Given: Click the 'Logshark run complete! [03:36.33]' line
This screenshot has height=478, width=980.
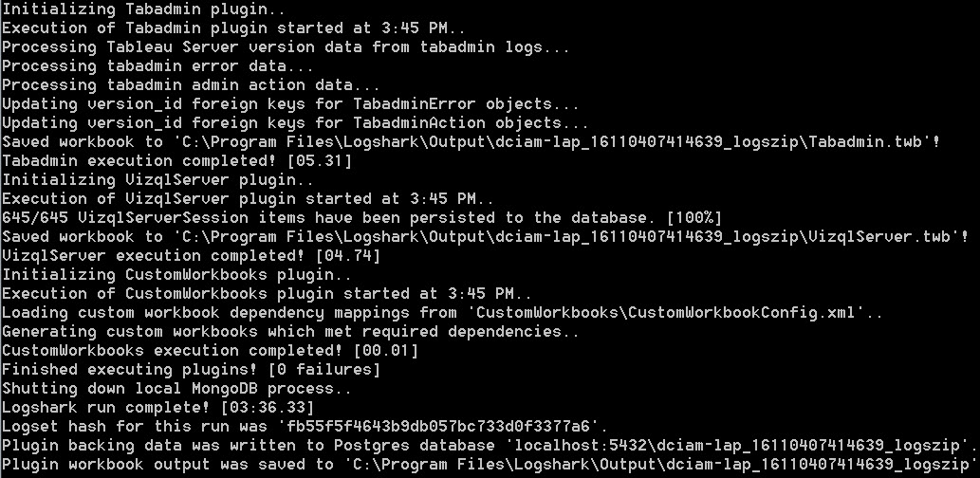Looking at the screenshot, I should point(167,407).
